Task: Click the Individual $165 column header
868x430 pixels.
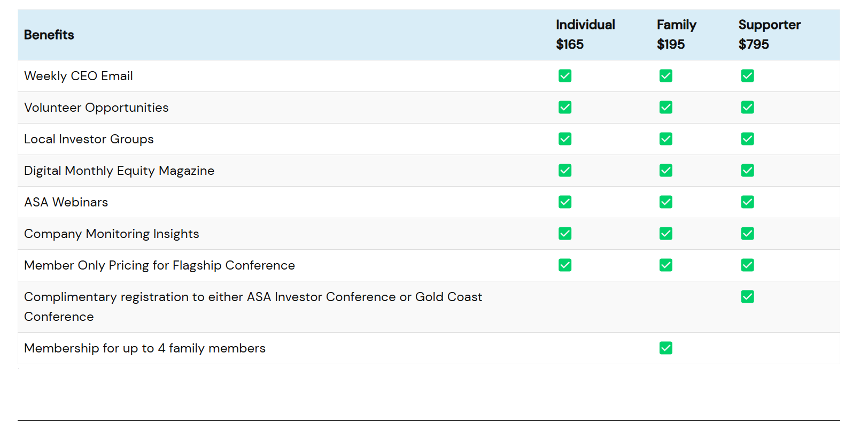Action: (x=585, y=35)
